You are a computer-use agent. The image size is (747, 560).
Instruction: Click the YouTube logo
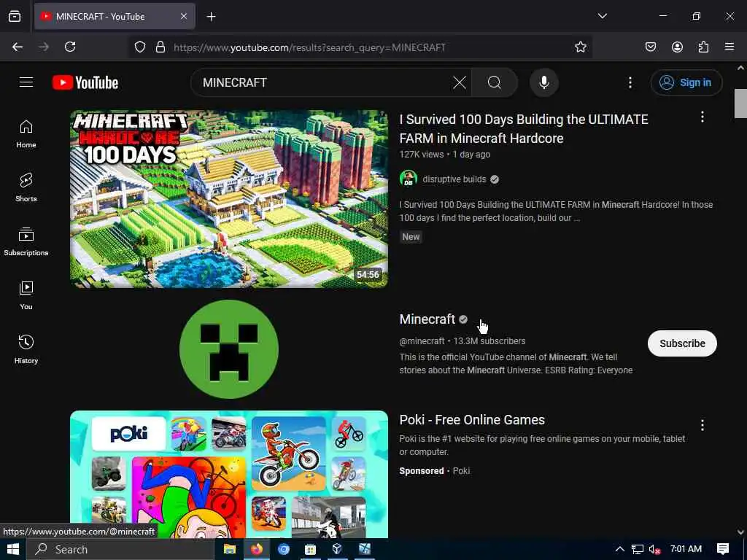point(85,82)
